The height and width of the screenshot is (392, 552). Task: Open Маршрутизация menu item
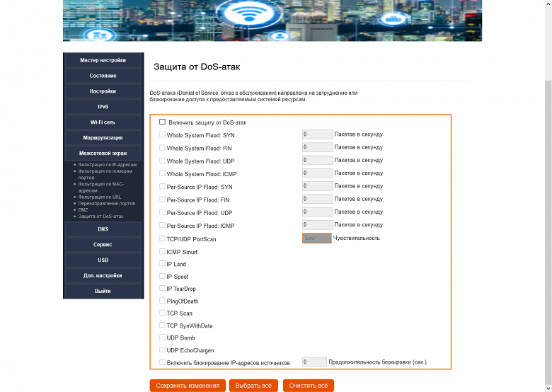point(103,137)
